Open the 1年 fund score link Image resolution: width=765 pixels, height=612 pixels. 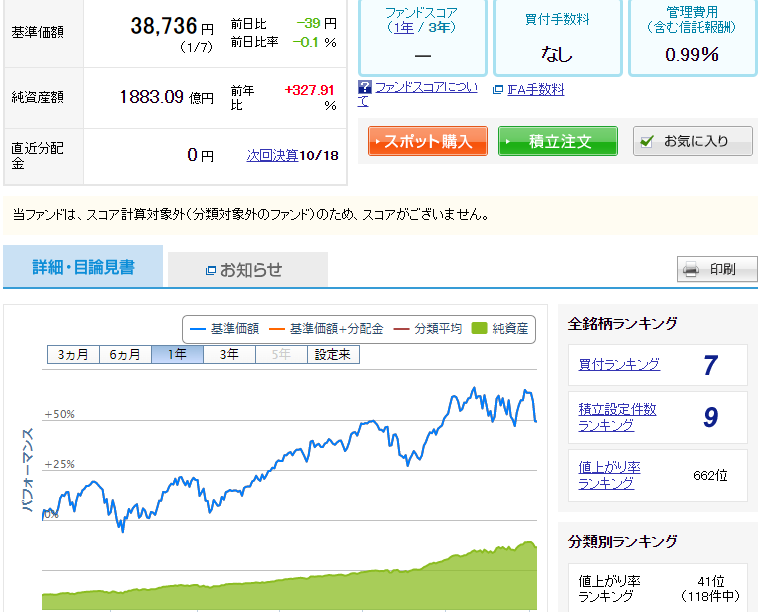pos(403,27)
